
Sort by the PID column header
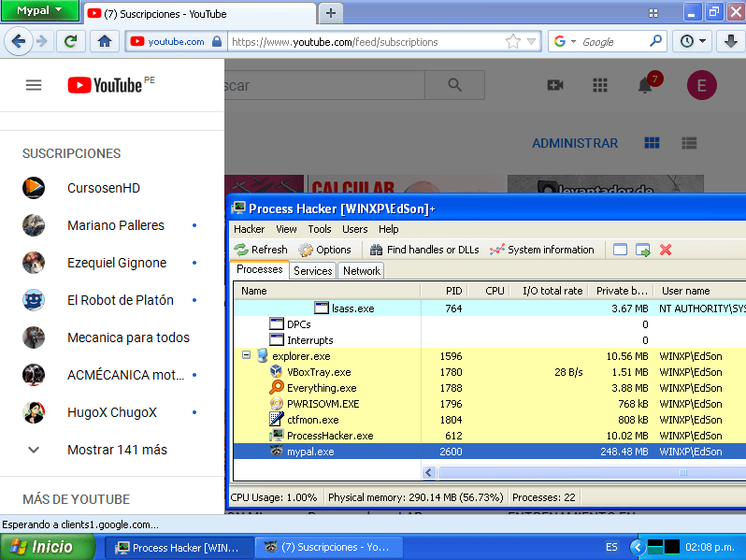pyautogui.click(x=444, y=291)
